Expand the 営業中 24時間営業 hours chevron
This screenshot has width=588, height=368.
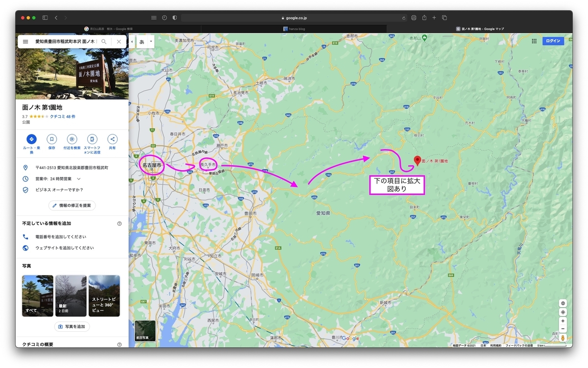point(78,179)
